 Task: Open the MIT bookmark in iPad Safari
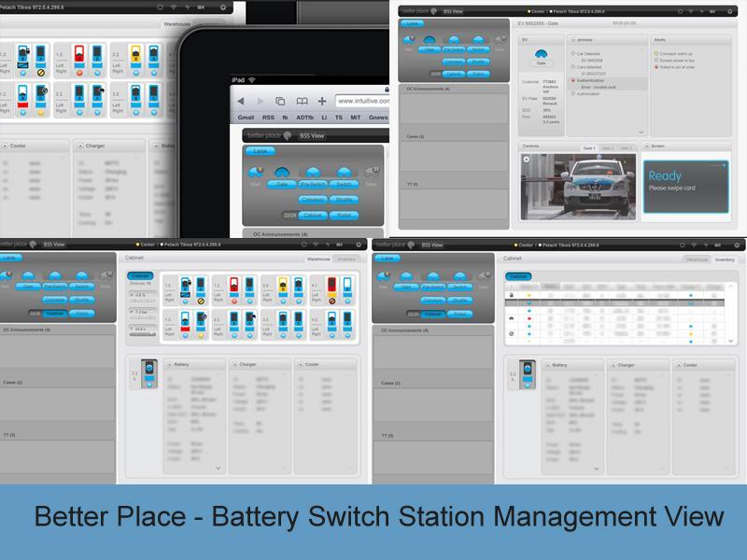356,118
